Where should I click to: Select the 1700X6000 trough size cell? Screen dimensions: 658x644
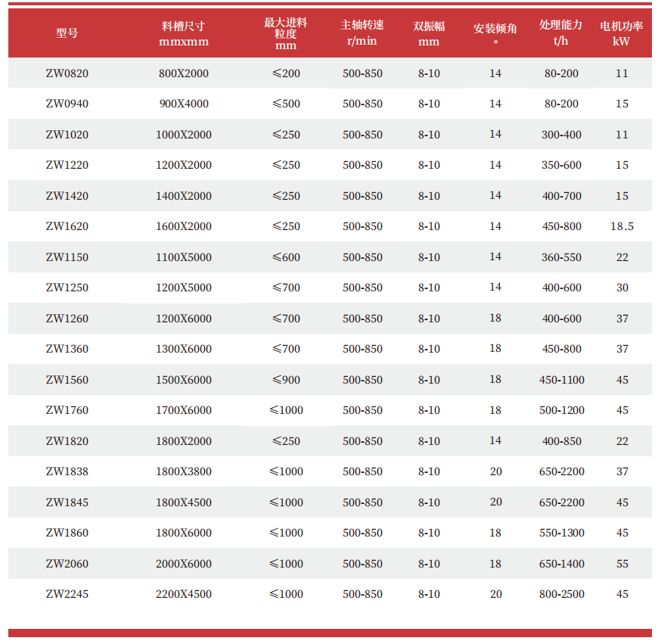183,410
